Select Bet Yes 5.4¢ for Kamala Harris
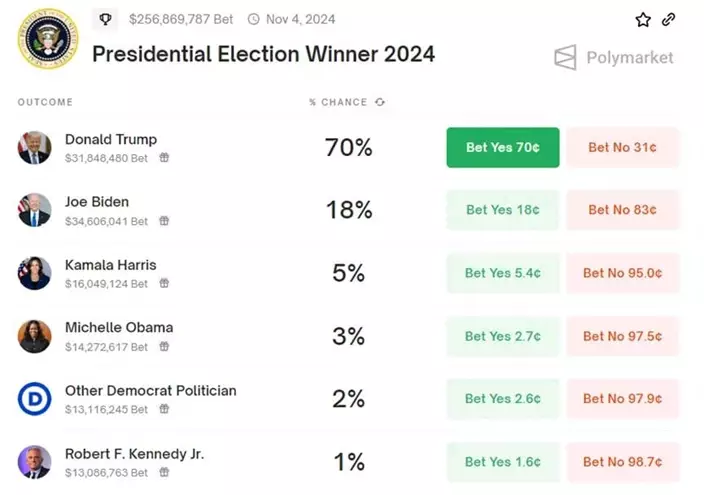 coord(503,273)
